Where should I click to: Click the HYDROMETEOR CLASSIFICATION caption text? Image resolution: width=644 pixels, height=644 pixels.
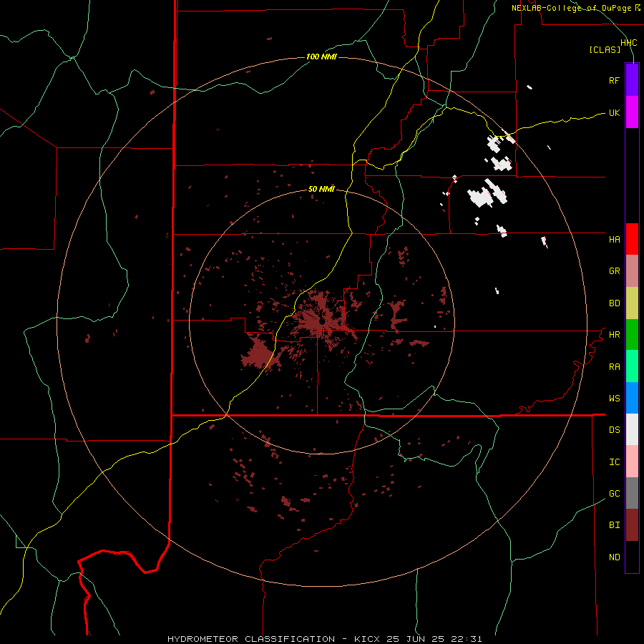(x=251, y=639)
